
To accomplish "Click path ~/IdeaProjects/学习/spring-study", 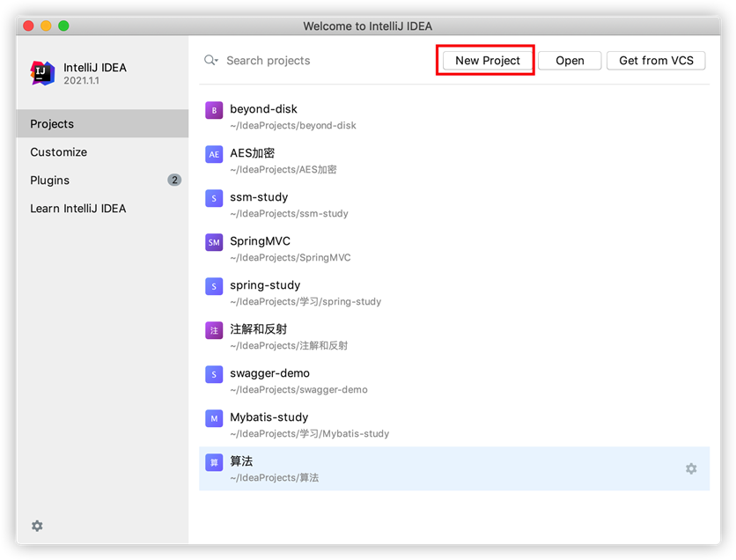I will (x=305, y=302).
